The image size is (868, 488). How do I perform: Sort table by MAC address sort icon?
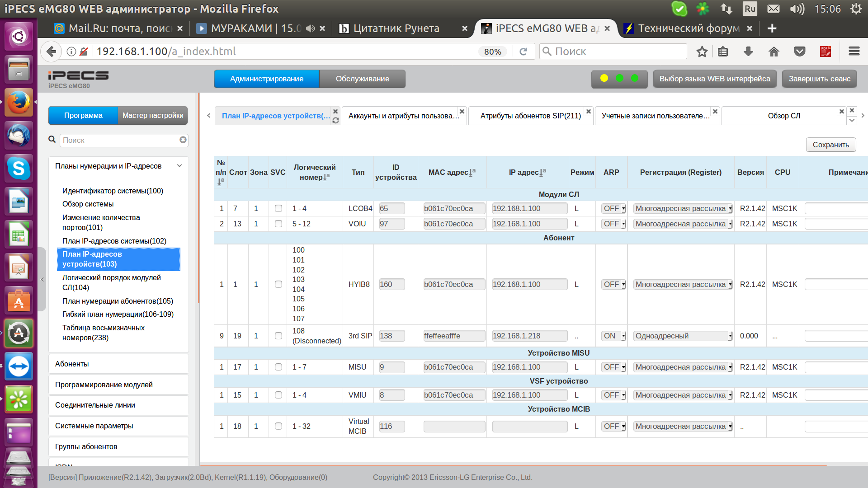point(472,172)
